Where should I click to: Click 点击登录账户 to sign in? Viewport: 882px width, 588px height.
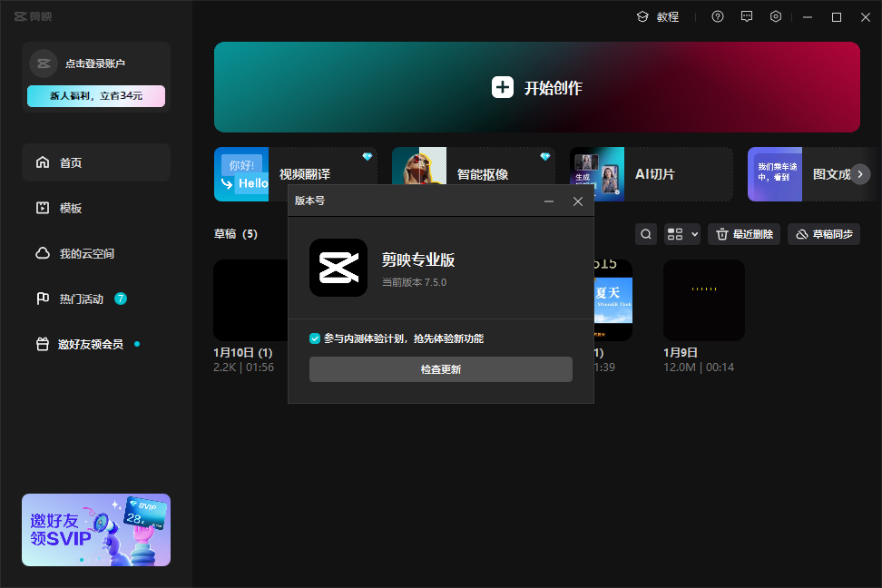(95, 64)
